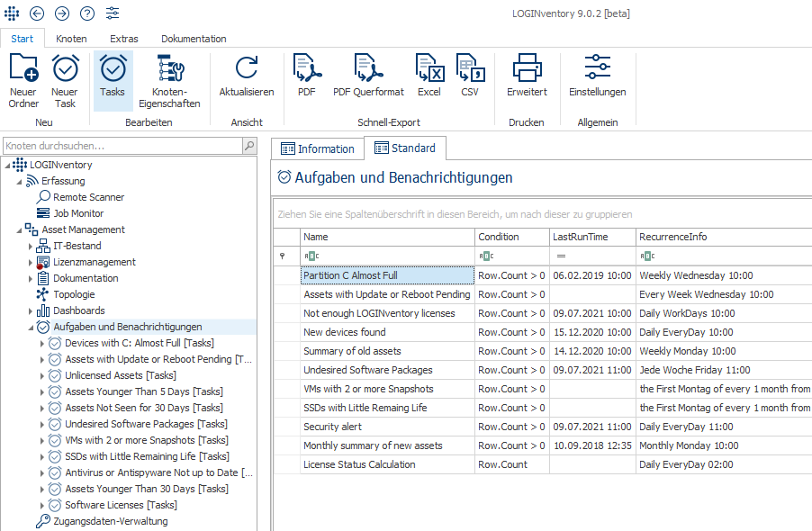Expand the Lizenzmanagement node
The width and height of the screenshot is (812, 531).
pyautogui.click(x=31, y=263)
